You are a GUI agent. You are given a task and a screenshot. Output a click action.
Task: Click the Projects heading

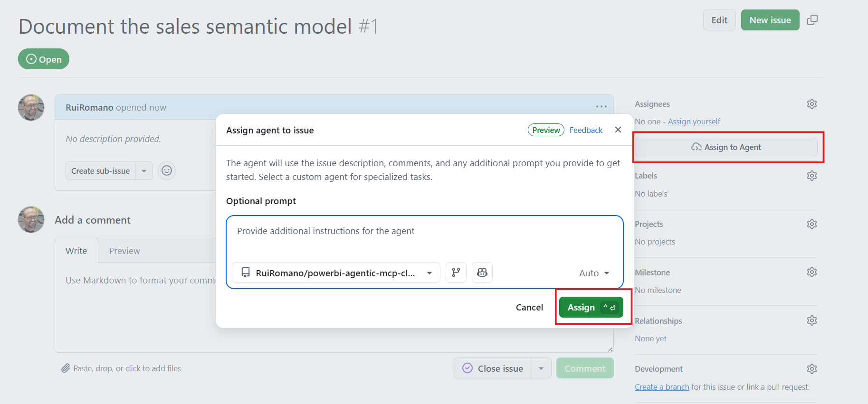[x=649, y=224]
